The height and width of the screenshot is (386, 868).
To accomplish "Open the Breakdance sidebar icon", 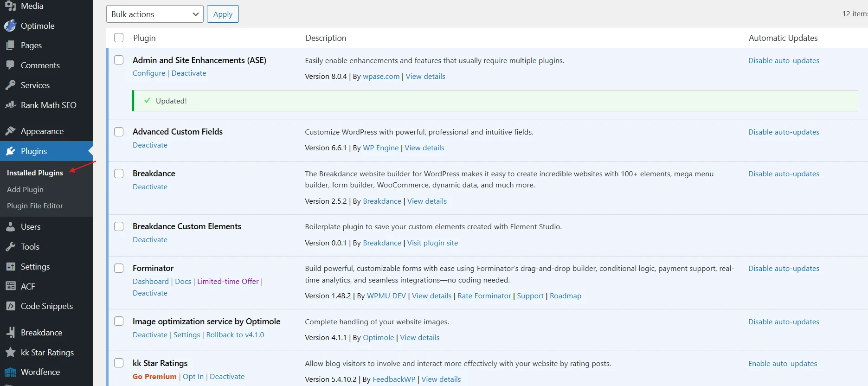I will point(10,333).
